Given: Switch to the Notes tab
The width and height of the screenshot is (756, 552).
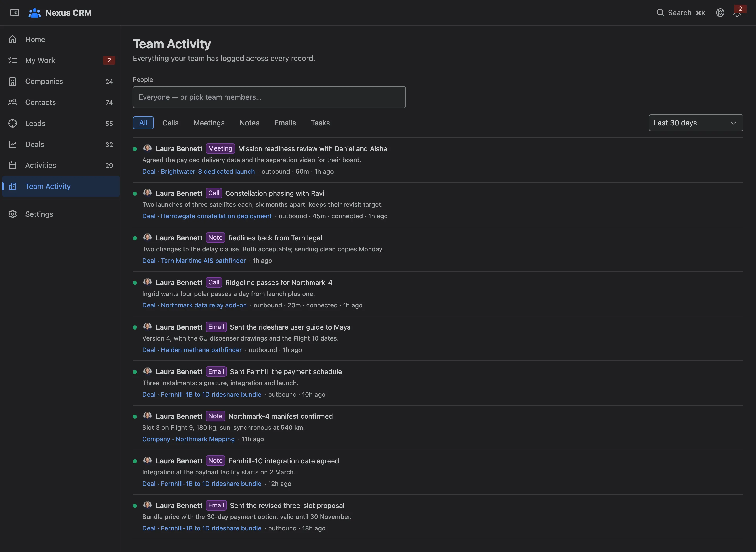Looking at the screenshot, I should pos(249,123).
